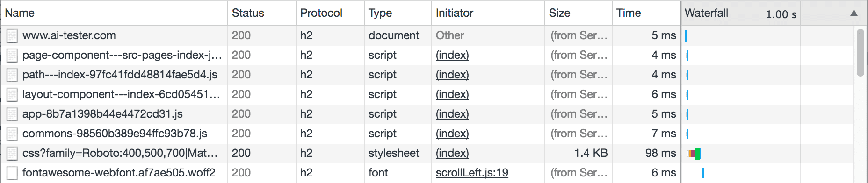Open (index) initiator link for commons row
Screen dimensions: 868x183
[x=452, y=134]
